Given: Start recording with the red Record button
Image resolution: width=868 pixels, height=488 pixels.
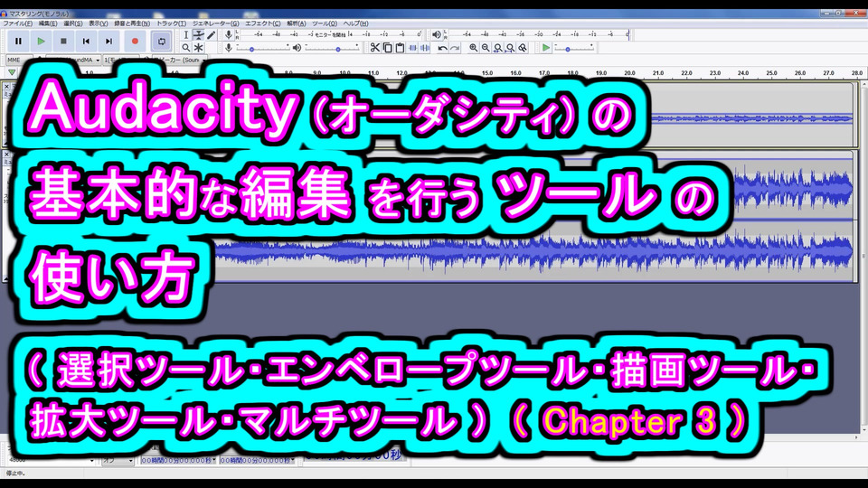Looking at the screenshot, I should point(135,41).
